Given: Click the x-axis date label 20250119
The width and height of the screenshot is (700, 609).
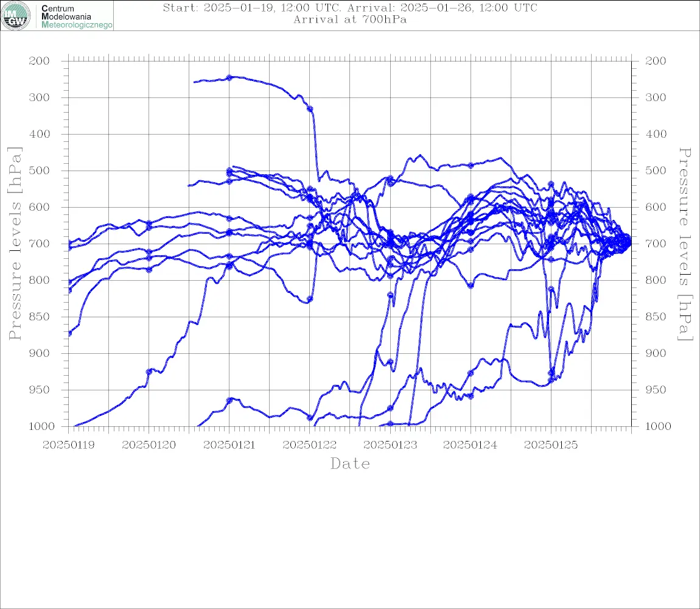Looking at the screenshot, I should (x=69, y=445).
